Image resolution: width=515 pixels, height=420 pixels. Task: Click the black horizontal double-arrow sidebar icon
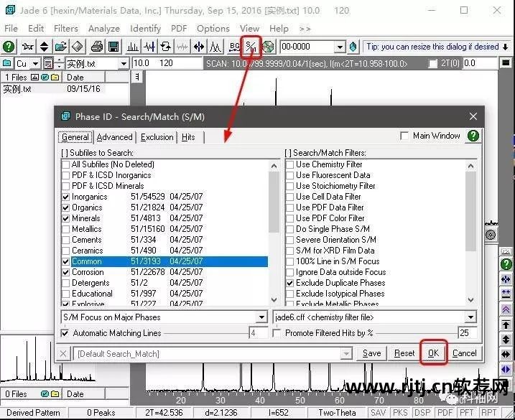coord(506,355)
